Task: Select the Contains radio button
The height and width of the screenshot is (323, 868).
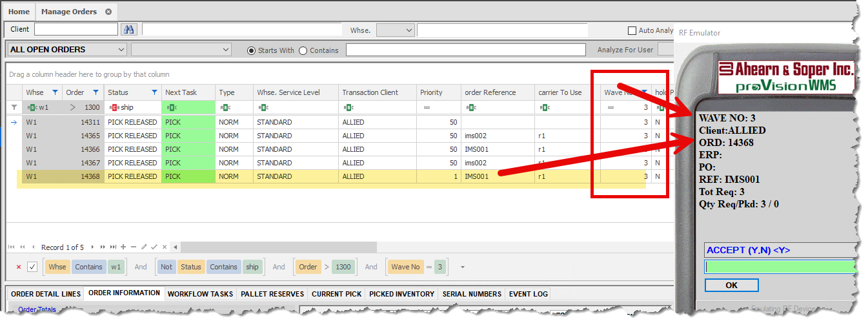Action: (x=303, y=50)
